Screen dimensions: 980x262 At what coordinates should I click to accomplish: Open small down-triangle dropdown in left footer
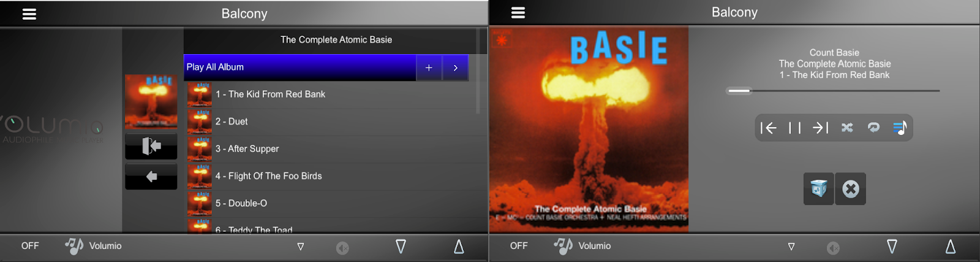click(300, 247)
